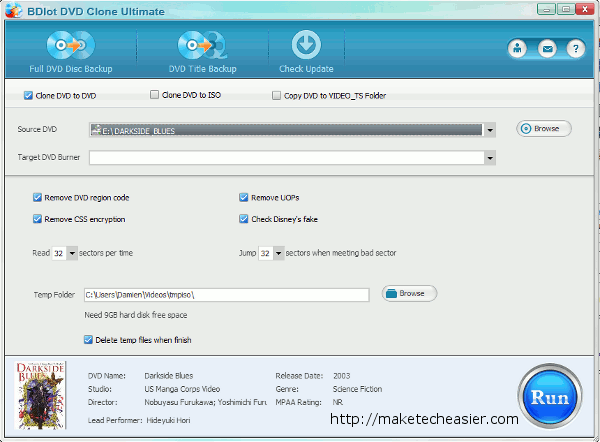The width and height of the screenshot is (600, 442).
Task: Click 'Need 9GB hard disk free space' text
Action: pos(136,315)
